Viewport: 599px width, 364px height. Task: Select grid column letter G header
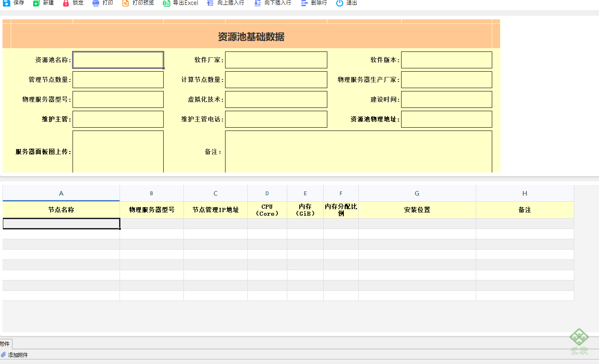[x=417, y=193]
